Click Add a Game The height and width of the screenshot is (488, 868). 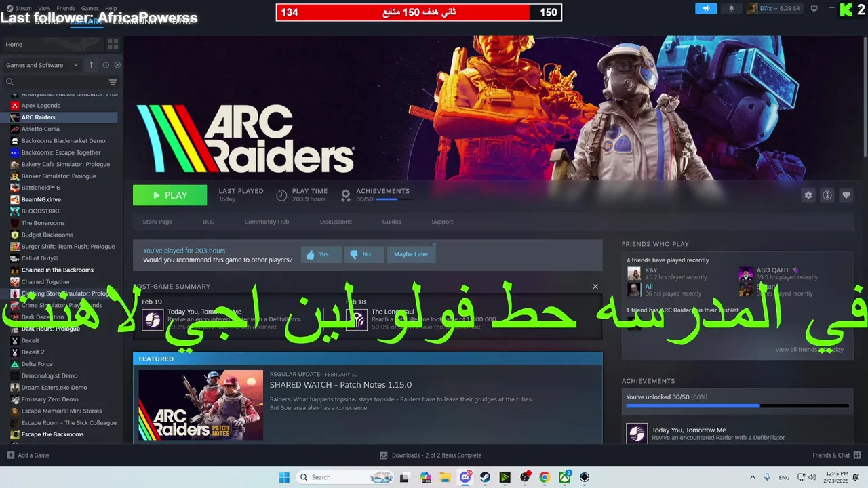click(x=28, y=455)
